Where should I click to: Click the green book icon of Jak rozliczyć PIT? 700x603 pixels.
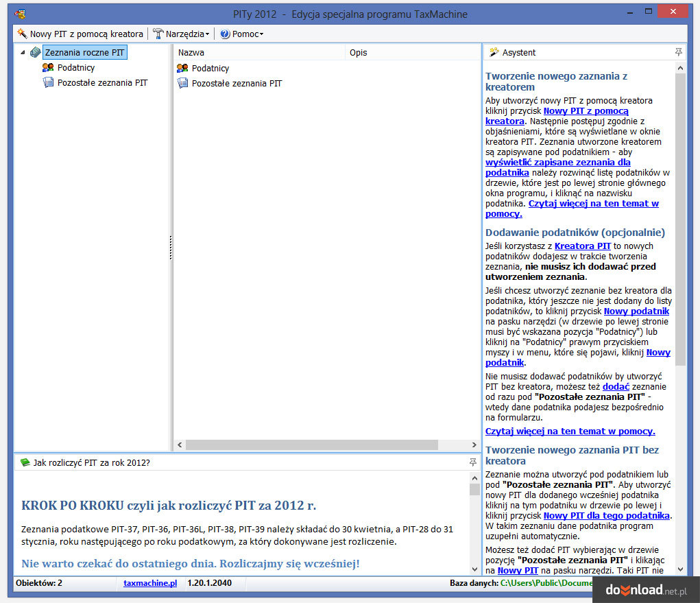pos(25,462)
